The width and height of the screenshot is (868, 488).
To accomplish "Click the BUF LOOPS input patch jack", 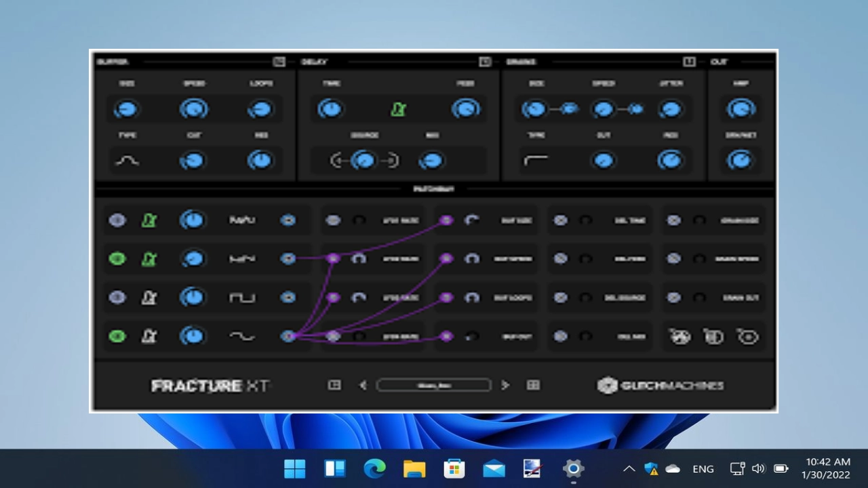I will point(446,297).
